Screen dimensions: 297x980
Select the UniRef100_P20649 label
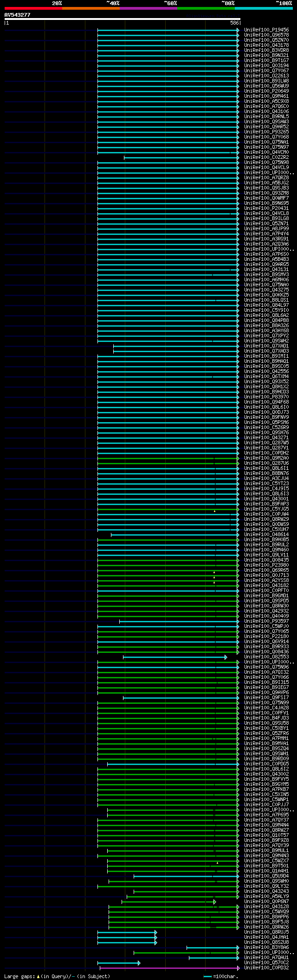pyautogui.click(x=266, y=91)
